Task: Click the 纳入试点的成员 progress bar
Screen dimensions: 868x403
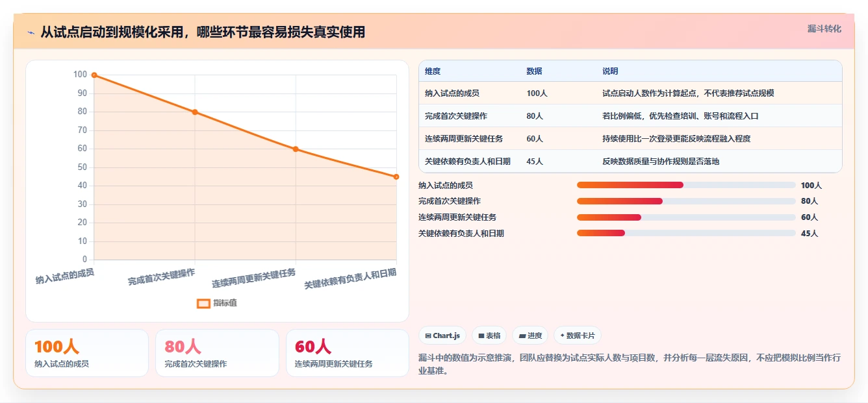Action: click(x=686, y=185)
